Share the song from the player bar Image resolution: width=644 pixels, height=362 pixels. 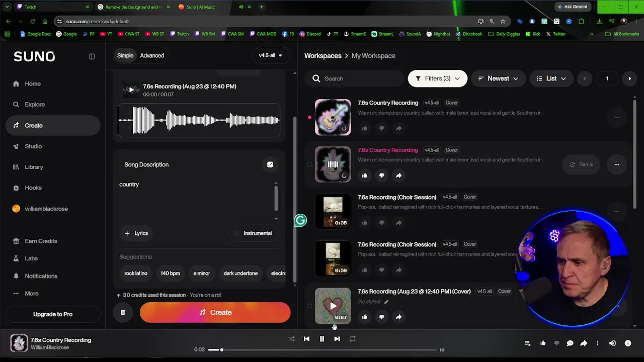tap(584, 343)
